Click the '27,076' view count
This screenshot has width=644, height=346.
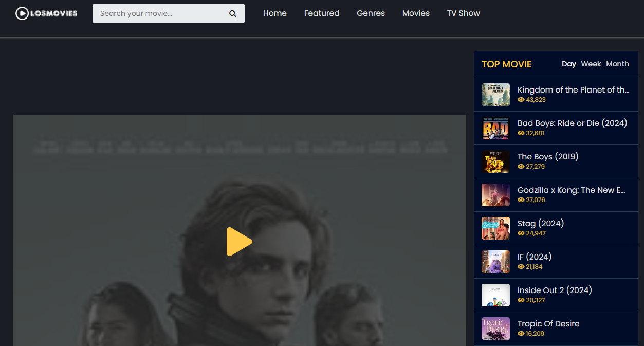[536, 200]
